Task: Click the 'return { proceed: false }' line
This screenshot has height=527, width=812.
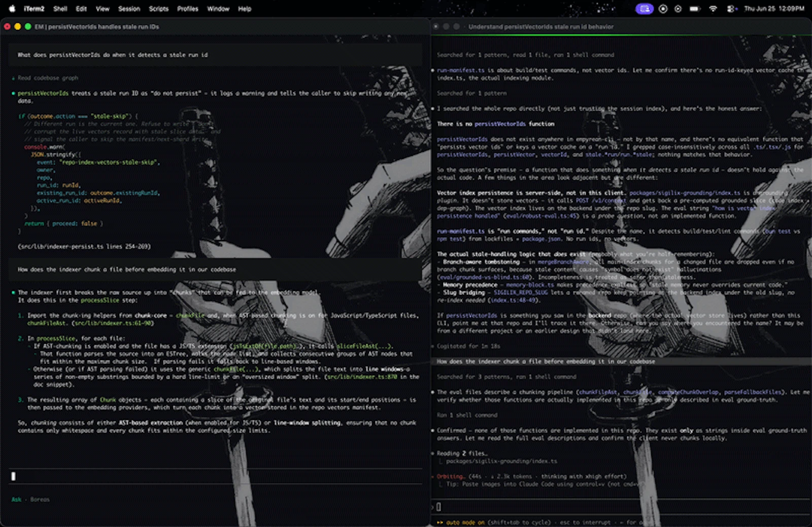Action: (x=63, y=223)
